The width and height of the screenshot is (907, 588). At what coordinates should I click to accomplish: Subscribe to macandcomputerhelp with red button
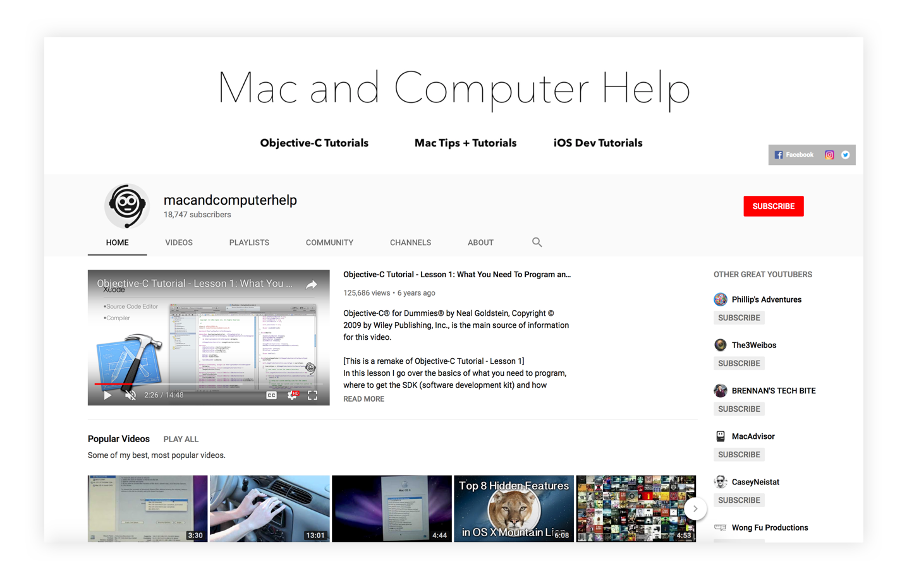coord(774,207)
